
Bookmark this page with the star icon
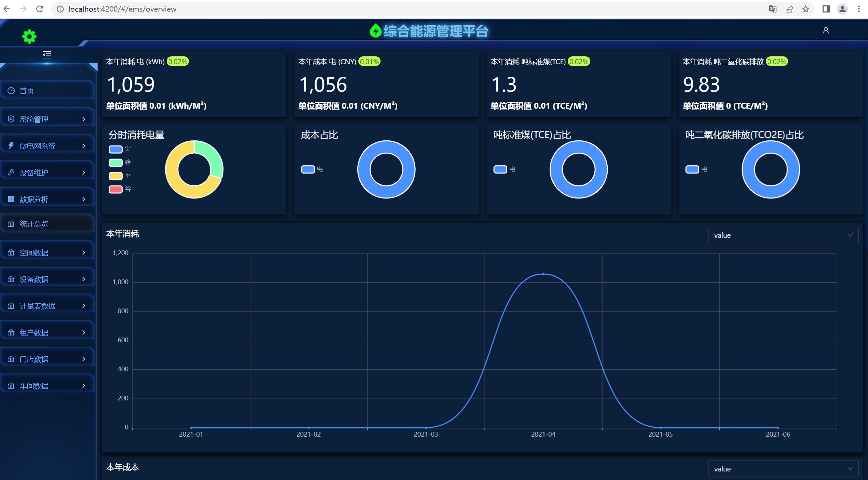click(805, 9)
